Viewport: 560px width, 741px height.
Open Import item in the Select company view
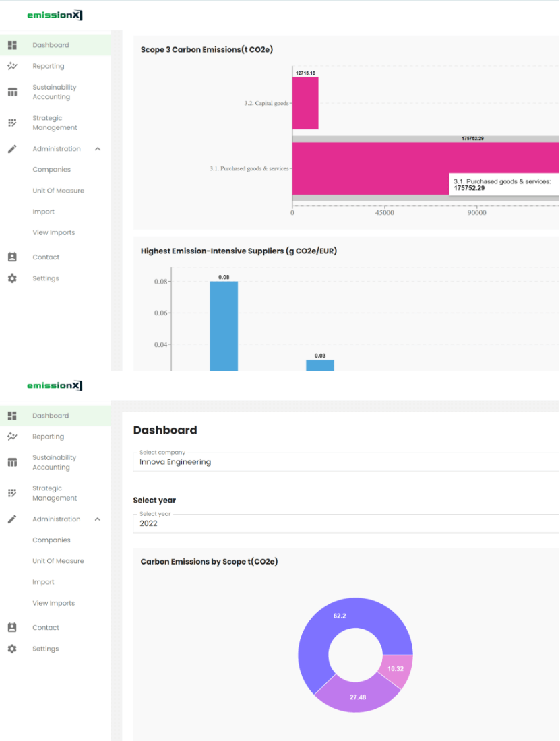[44, 582]
